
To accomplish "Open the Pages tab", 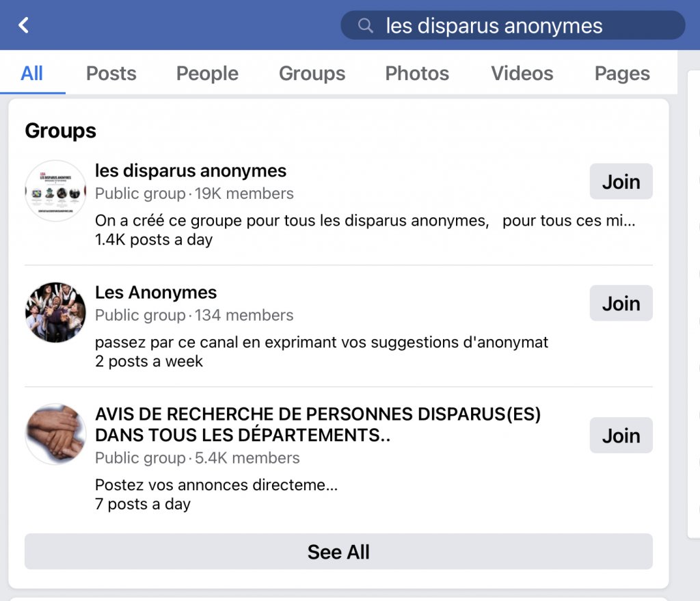I will click(622, 73).
